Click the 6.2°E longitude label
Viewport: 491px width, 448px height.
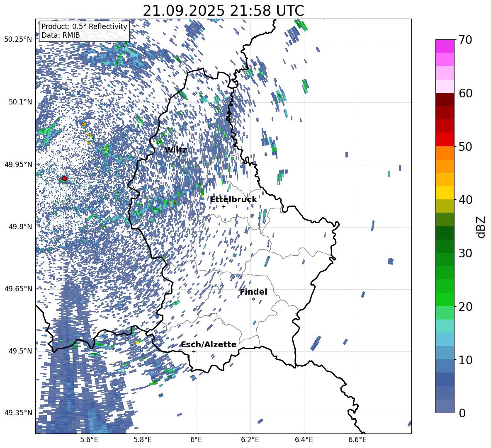click(x=250, y=440)
